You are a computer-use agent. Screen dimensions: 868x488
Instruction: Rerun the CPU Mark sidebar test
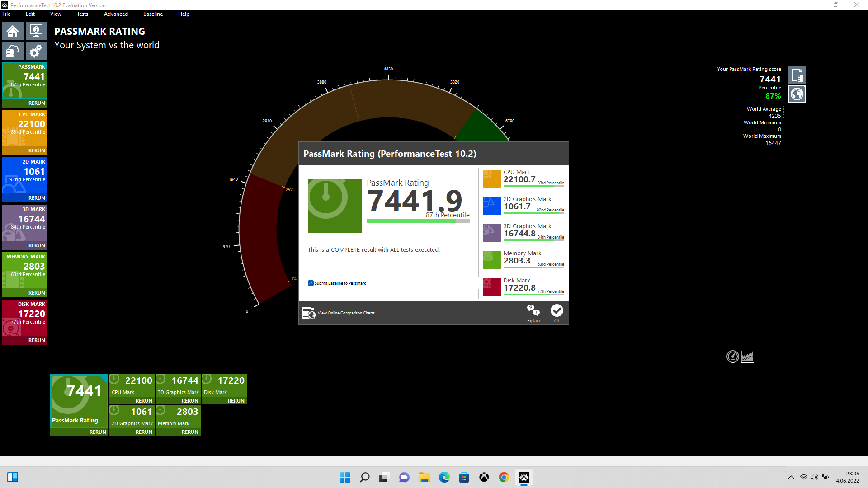[37, 150]
